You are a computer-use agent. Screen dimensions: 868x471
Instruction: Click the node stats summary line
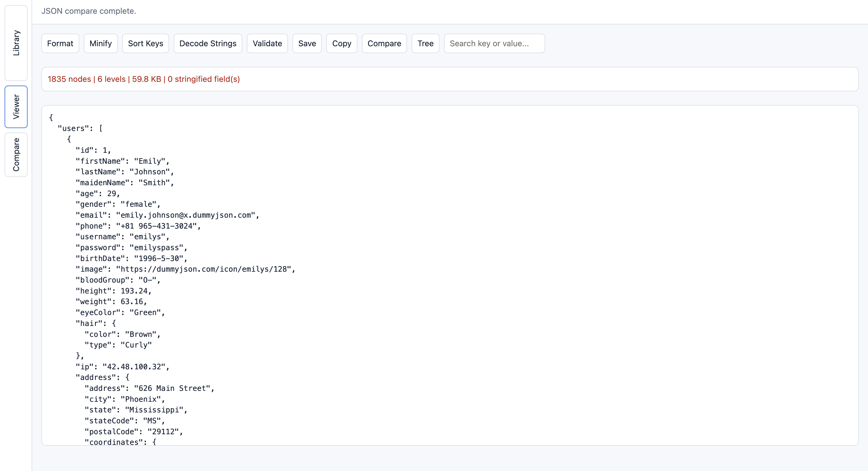(x=144, y=79)
